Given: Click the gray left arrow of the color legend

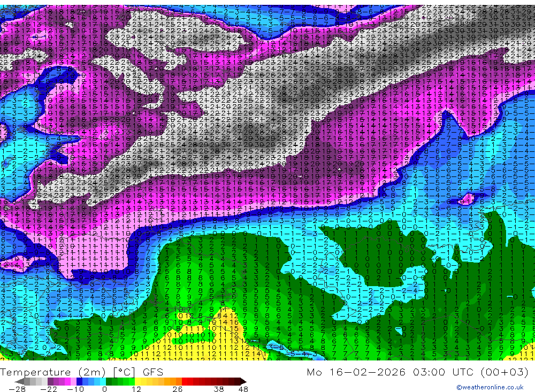Looking at the screenshot, I should 19,382.
